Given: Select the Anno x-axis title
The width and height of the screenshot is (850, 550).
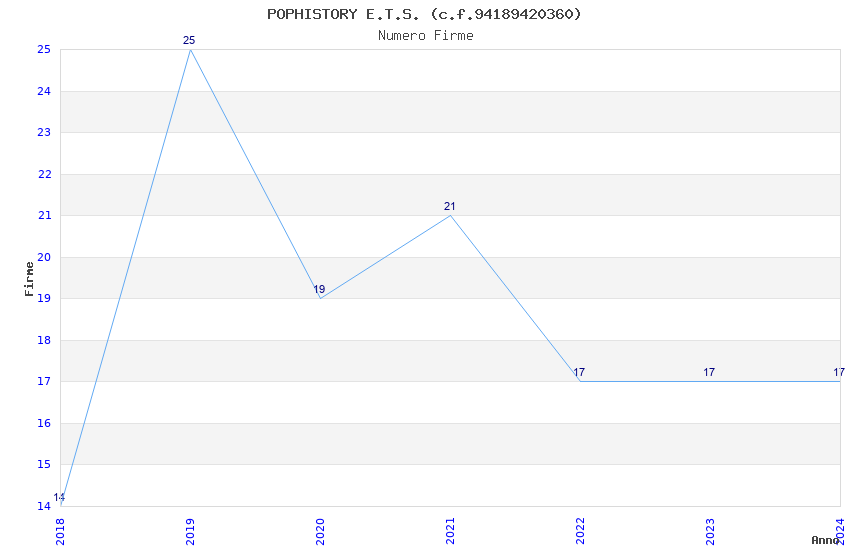Looking at the screenshot, I should click(824, 540).
